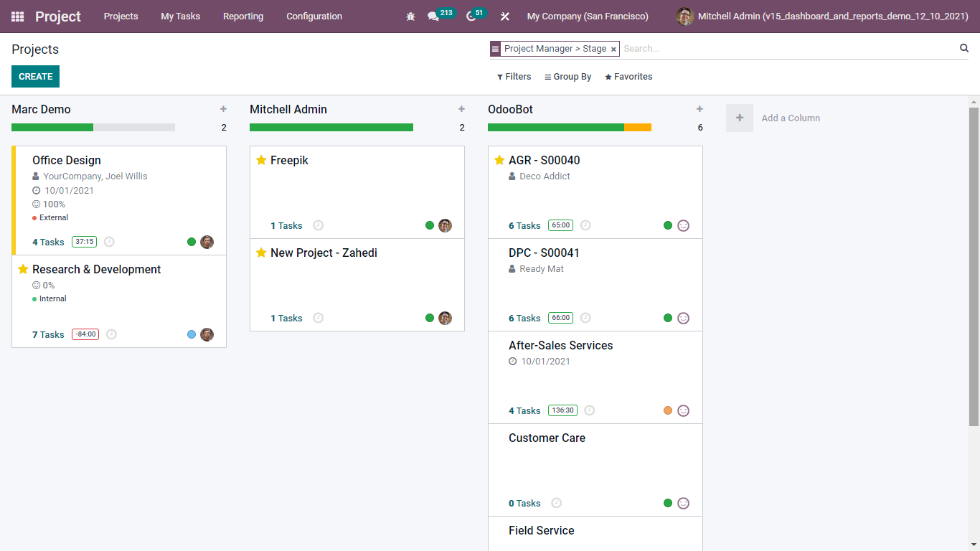The image size is (980, 551).
Task: Click orange status dot on After-Sales Services
Action: click(x=668, y=410)
